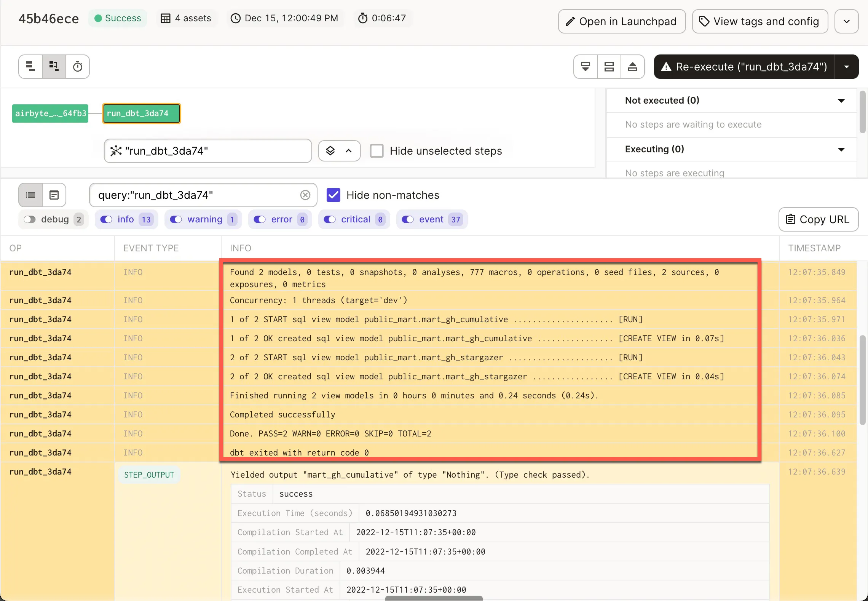The width and height of the screenshot is (868, 601).
Task: Click the Copy URL button
Action: [818, 219]
